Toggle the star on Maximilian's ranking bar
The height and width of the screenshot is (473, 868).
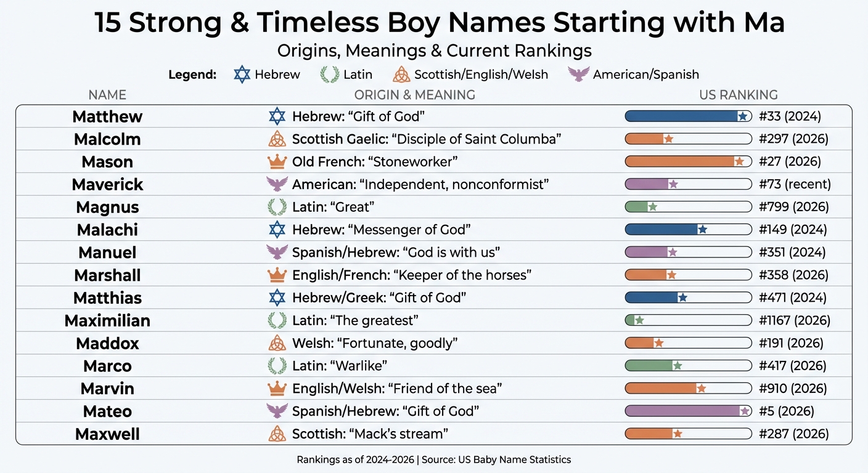[639, 320]
